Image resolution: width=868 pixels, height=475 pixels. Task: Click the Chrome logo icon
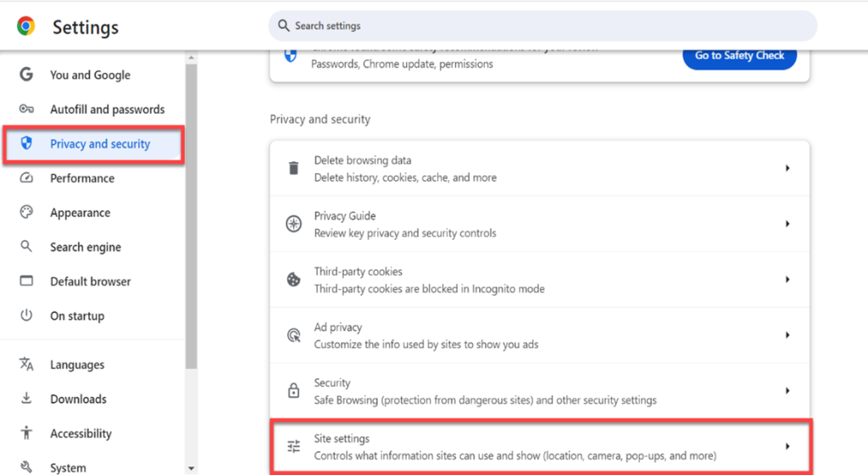tap(26, 26)
